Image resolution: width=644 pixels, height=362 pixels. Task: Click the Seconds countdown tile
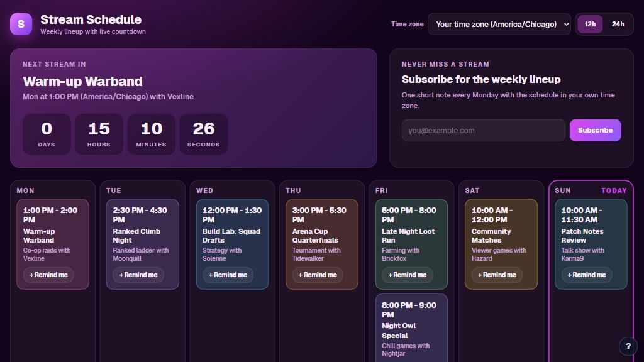click(x=204, y=134)
